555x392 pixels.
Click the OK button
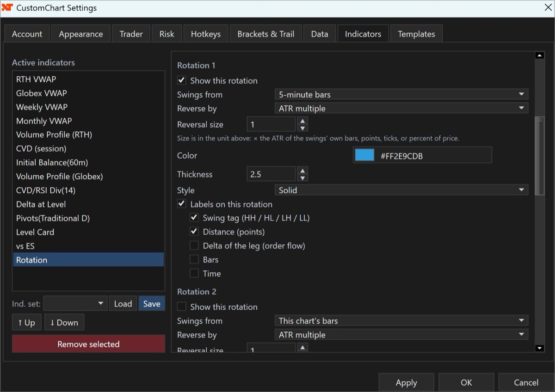(466, 382)
